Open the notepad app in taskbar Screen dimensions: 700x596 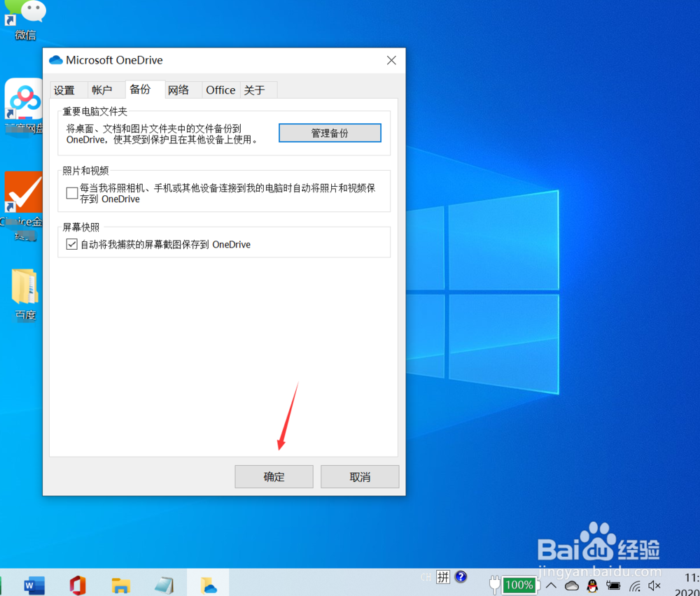164,586
